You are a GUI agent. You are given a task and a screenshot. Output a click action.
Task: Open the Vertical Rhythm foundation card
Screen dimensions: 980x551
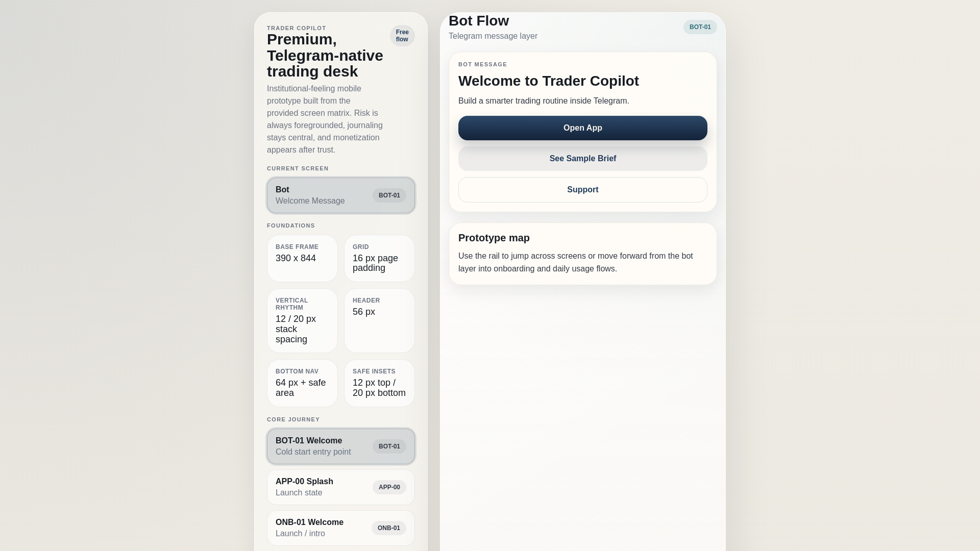point(302,320)
